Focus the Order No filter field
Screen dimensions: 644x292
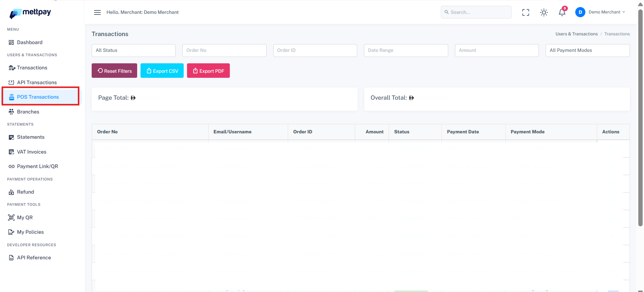point(224,51)
